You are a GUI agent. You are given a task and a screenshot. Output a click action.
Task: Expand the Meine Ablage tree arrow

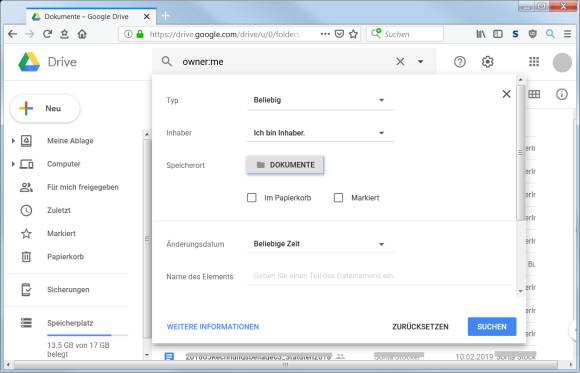tap(13, 141)
